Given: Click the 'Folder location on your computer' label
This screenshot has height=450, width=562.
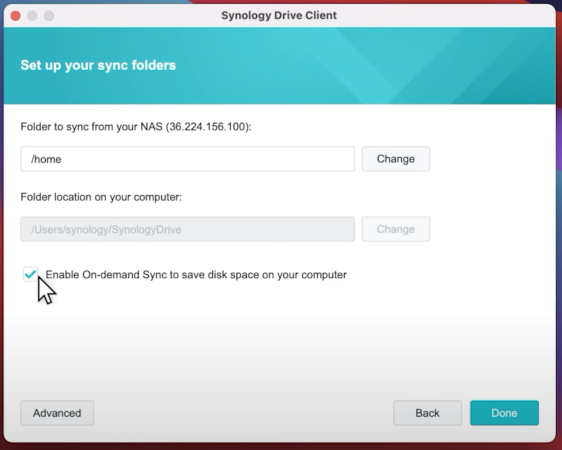Looking at the screenshot, I should tap(101, 197).
